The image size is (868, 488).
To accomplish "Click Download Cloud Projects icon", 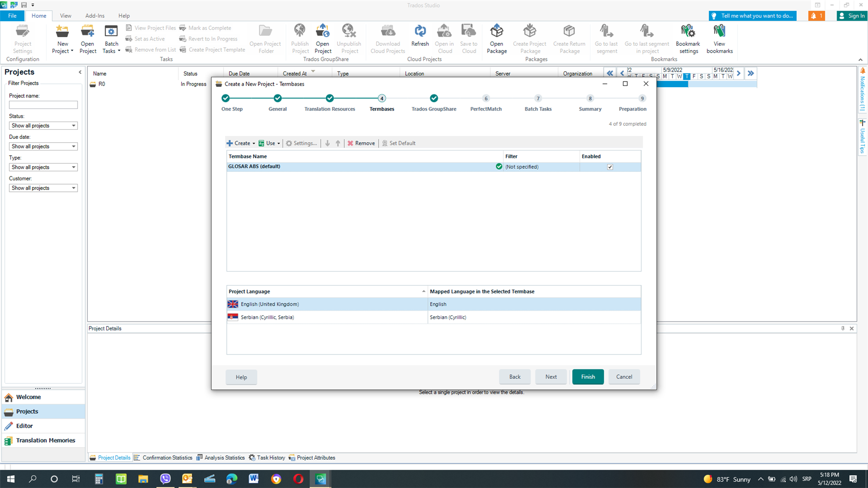I will (x=388, y=39).
